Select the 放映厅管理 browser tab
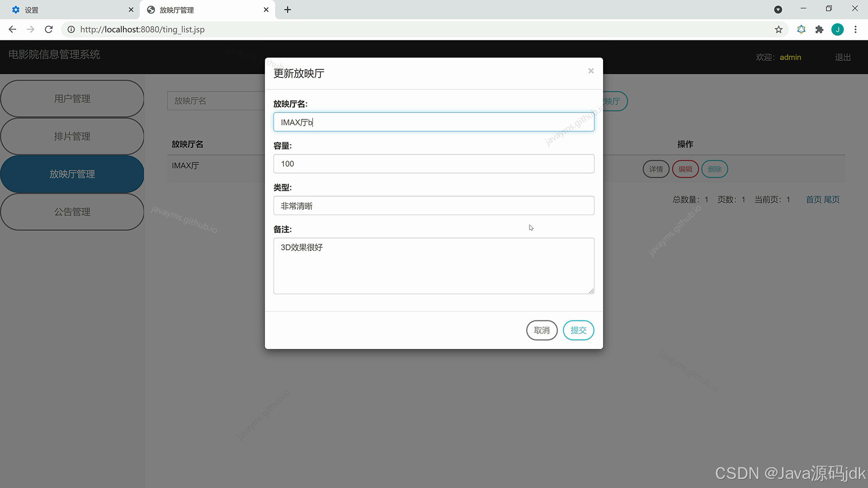This screenshot has width=868, height=488. click(208, 9)
